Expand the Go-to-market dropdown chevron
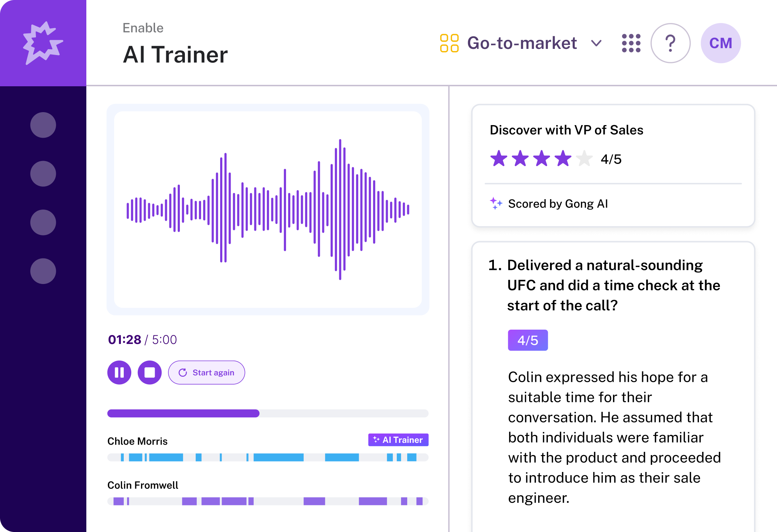 (596, 43)
